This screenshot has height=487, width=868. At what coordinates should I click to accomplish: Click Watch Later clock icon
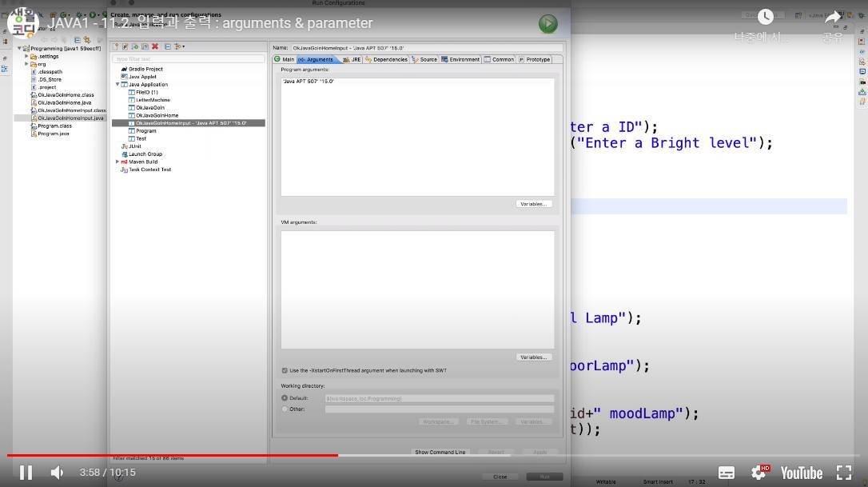click(x=765, y=17)
